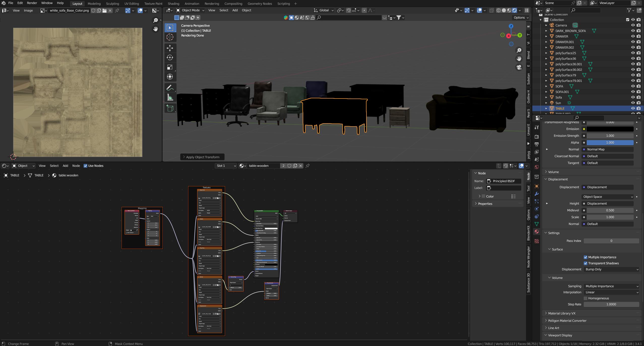Screen dimensions: 644x346
Task: Select the Cursor tool in the viewport toolbar
Action: click(170, 37)
